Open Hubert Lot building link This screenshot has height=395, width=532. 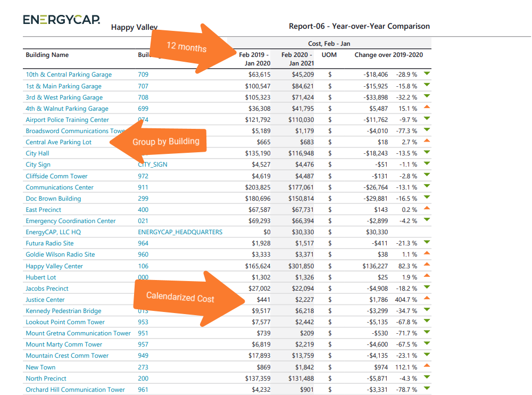tap(41, 277)
